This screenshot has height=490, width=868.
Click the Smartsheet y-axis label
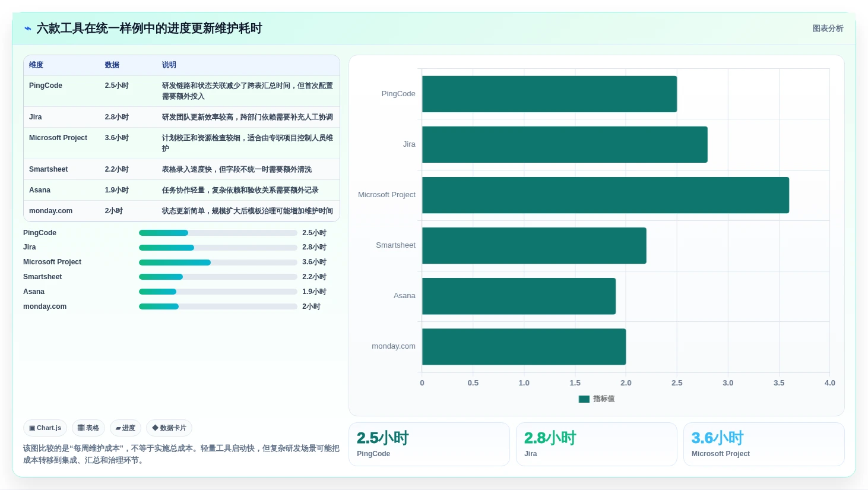[x=395, y=245]
